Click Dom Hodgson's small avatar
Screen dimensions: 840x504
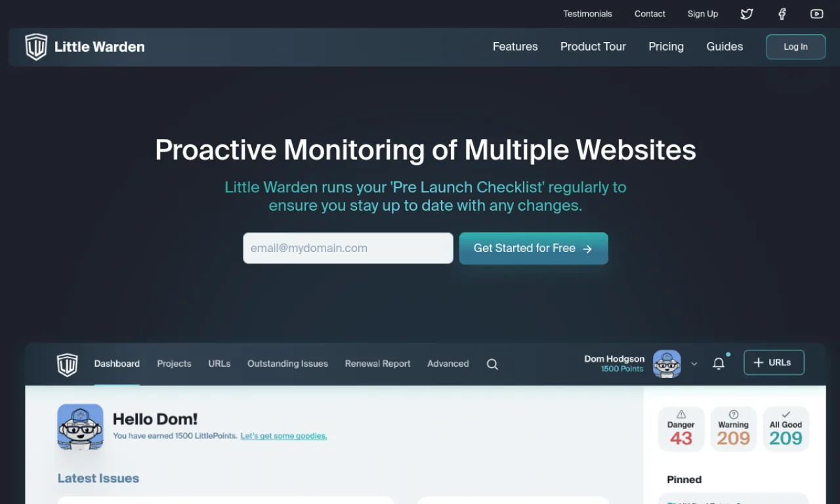(x=667, y=364)
